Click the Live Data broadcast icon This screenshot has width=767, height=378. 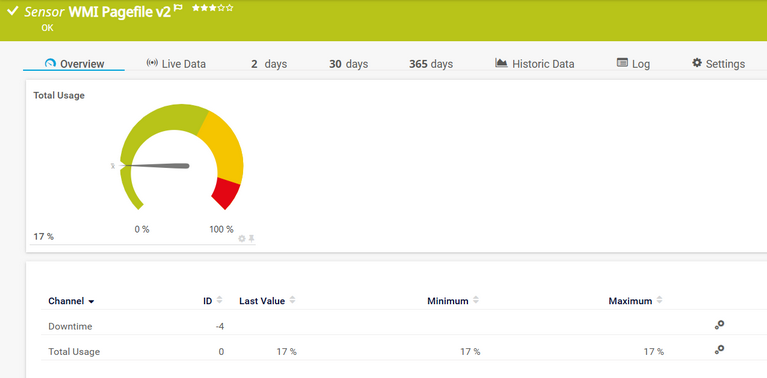pos(152,63)
